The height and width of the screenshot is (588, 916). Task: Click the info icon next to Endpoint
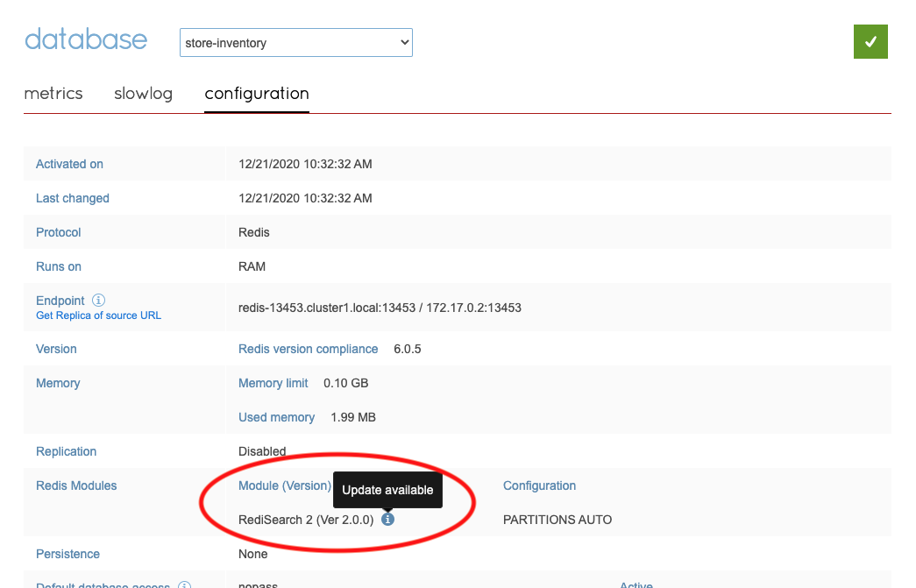pyautogui.click(x=99, y=301)
